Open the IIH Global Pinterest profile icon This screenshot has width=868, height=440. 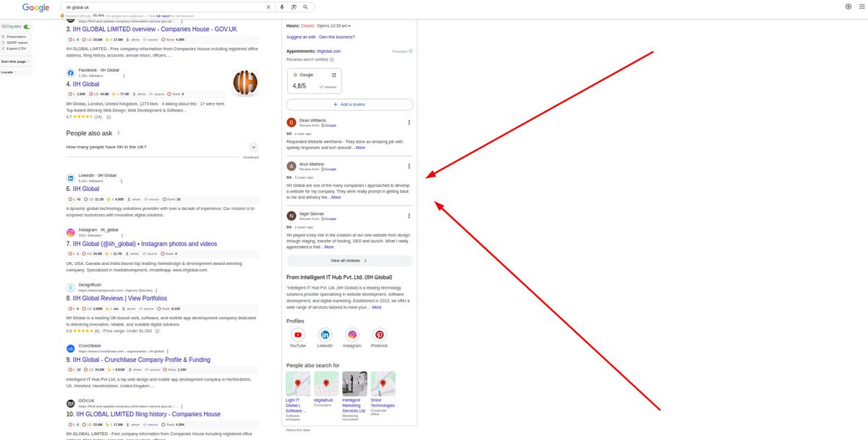[x=379, y=335]
